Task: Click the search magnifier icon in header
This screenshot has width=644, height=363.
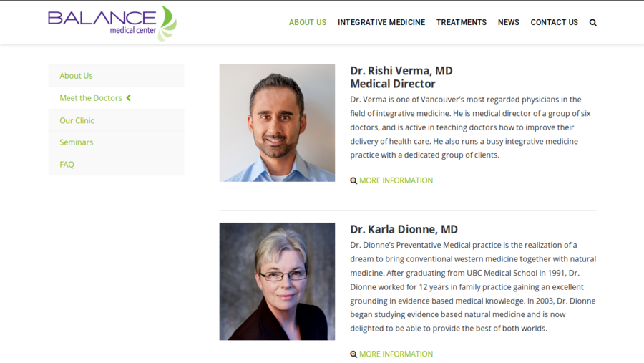Action: click(x=592, y=23)
